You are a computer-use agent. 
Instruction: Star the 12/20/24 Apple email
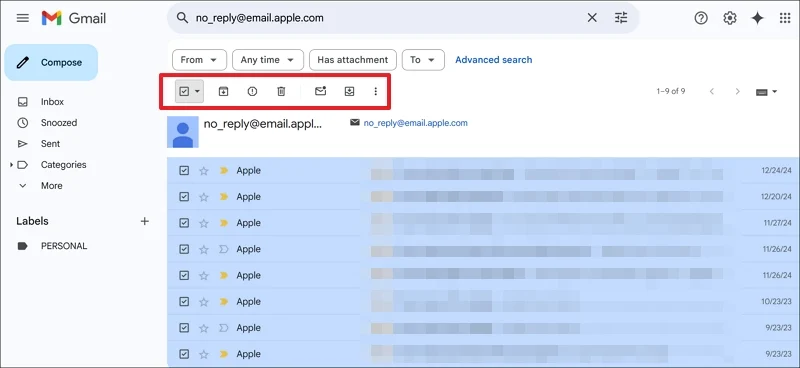(204, 197)
